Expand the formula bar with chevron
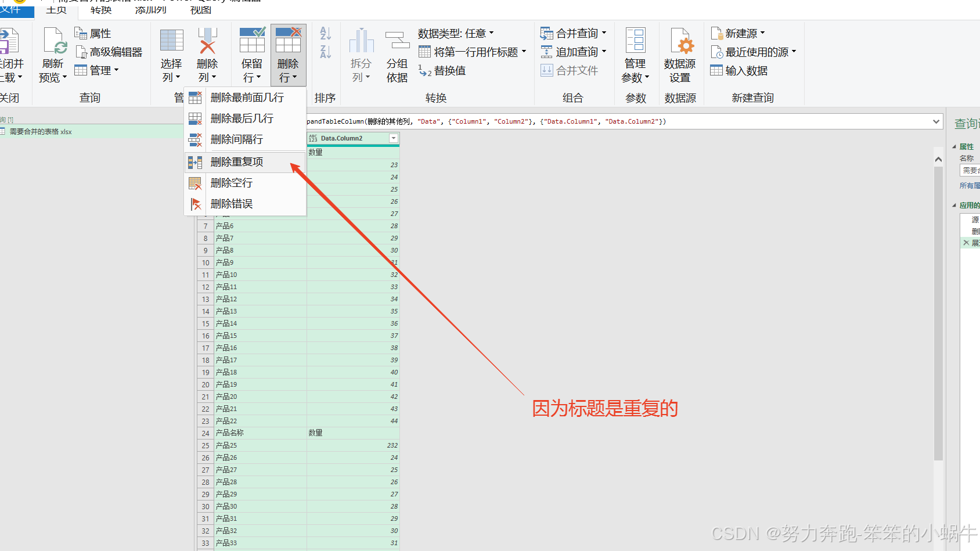This screenshot has width=980, height=551. click(936, 121)
